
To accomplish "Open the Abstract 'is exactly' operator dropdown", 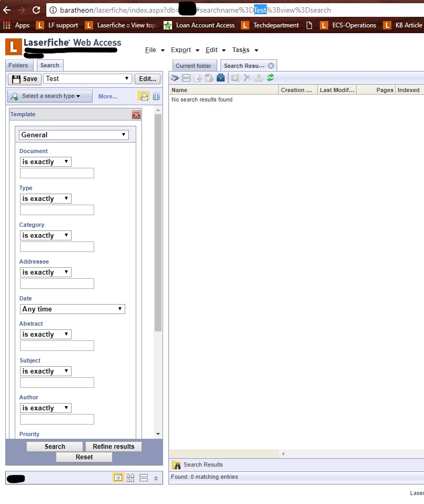I will [x=45, y=334].
